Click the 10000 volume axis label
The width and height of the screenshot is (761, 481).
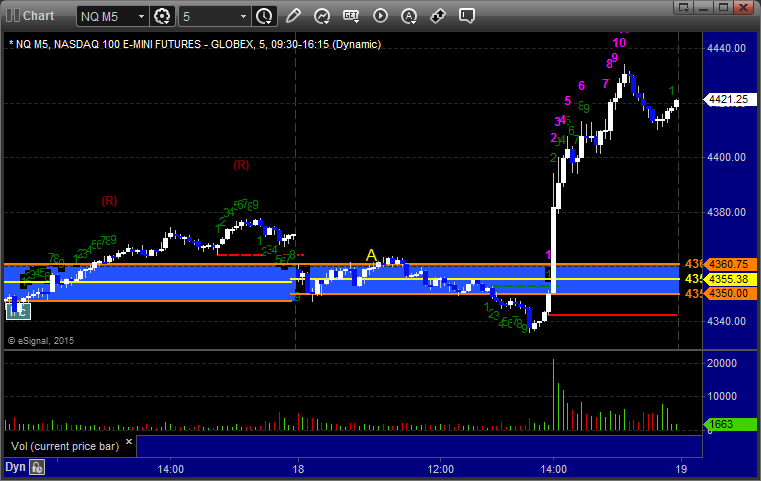click(722, 396)
